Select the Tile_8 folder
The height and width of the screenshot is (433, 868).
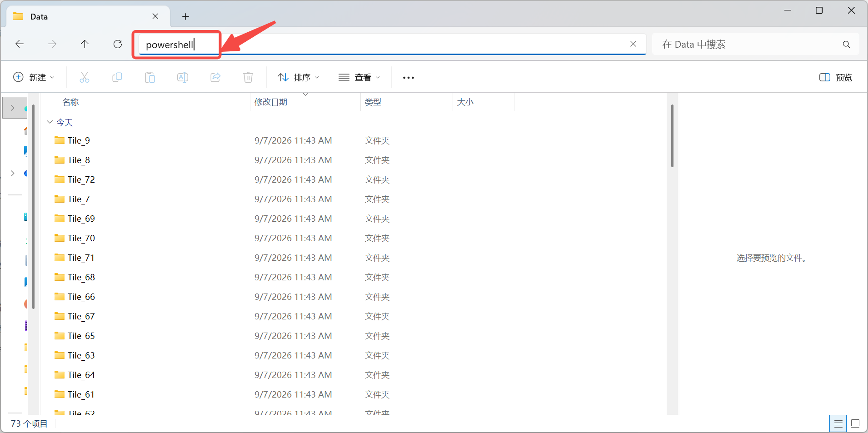(x=79, y=160)
